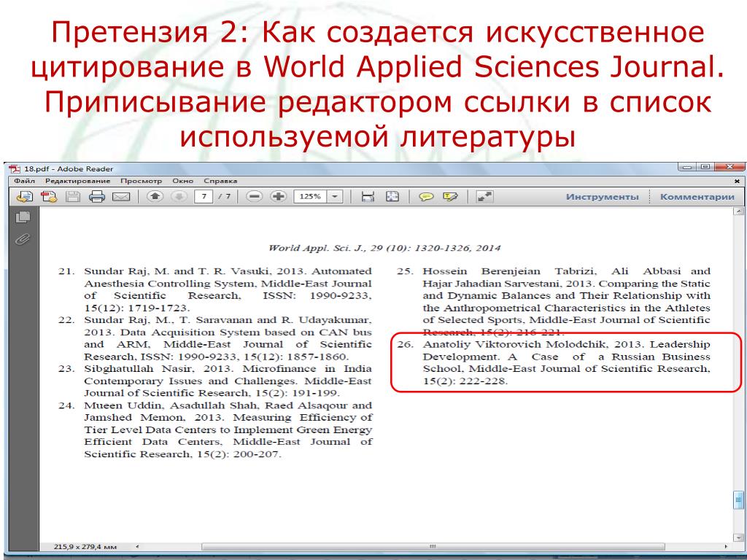Switch to Read Mode icon

click(x=484, y=196)
